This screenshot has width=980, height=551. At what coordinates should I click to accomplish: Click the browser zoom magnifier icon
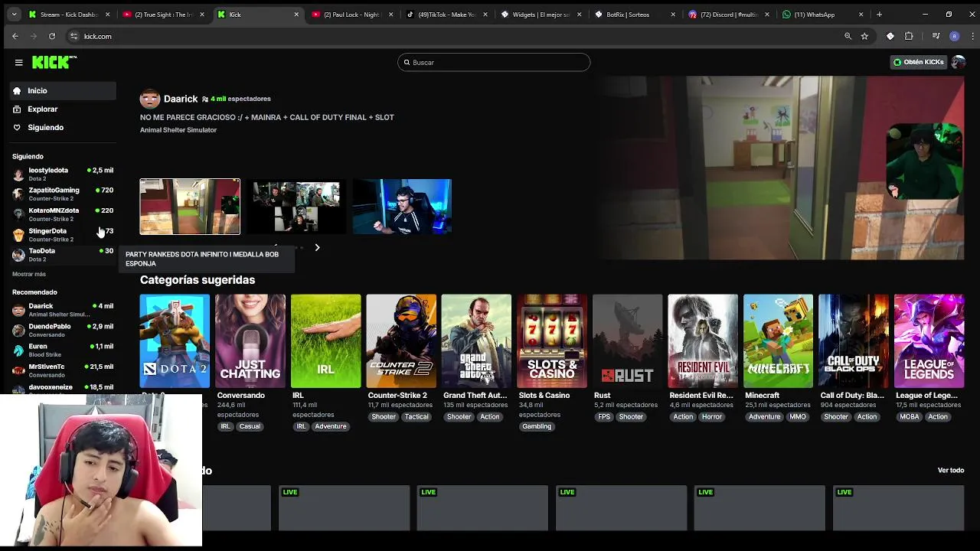[848, 36]
